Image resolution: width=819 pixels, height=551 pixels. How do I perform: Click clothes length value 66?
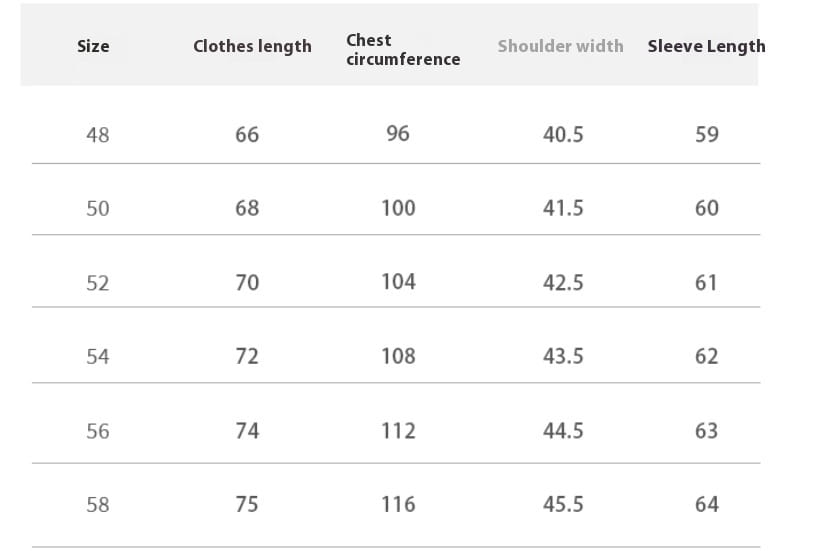tap(247, 135)
